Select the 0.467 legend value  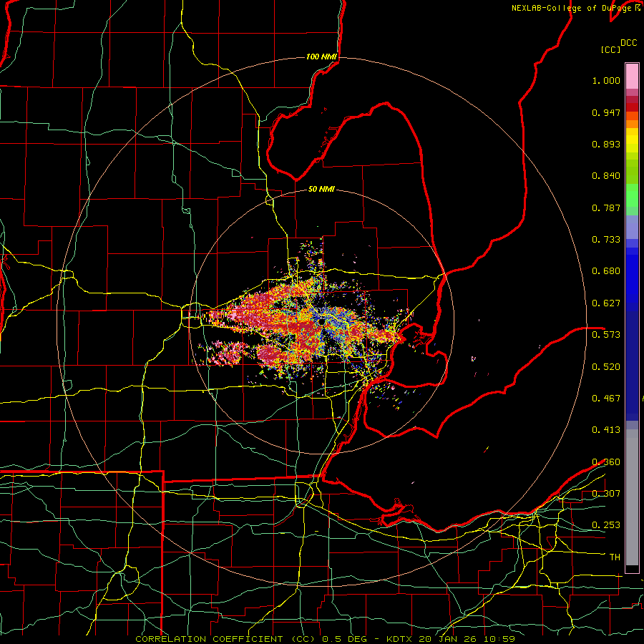[x=606, y=399]
